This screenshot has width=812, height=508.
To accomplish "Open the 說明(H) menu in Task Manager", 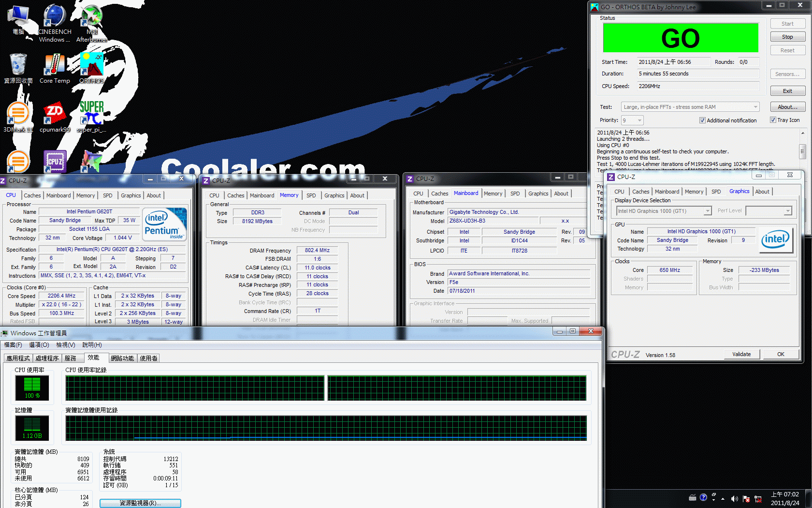I will click(92, 345).
